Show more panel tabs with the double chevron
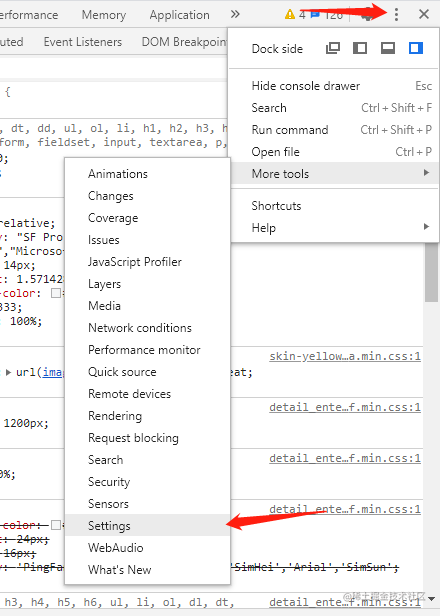Screen dimensions: 440x616 point(235,15)
